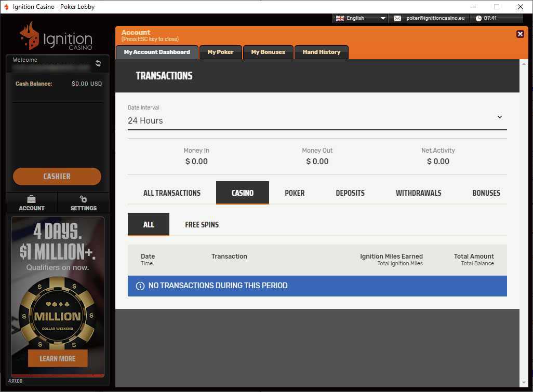Expand the English language selector
The height and width of the screenshot is (392, 533).
[383, 17]
